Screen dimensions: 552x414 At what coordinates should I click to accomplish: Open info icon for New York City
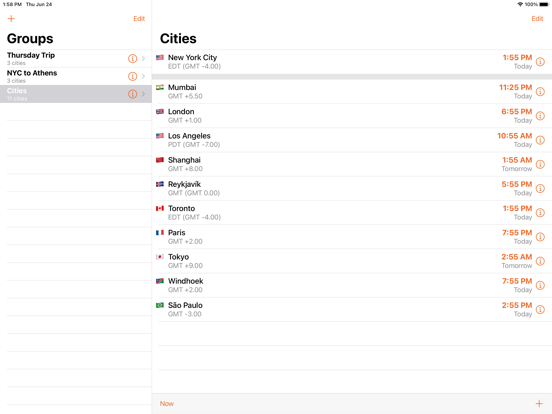pyautogui.click(x=540, y=62)
